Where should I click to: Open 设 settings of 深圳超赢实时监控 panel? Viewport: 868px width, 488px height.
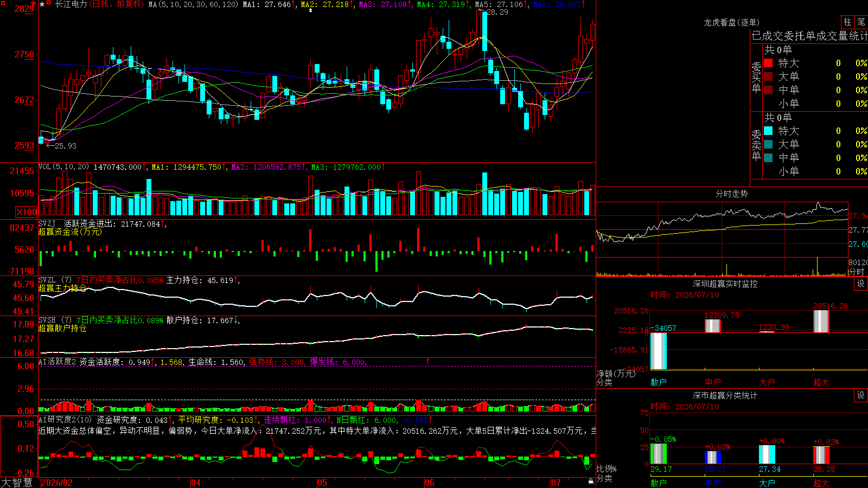[x=861, y=284]
